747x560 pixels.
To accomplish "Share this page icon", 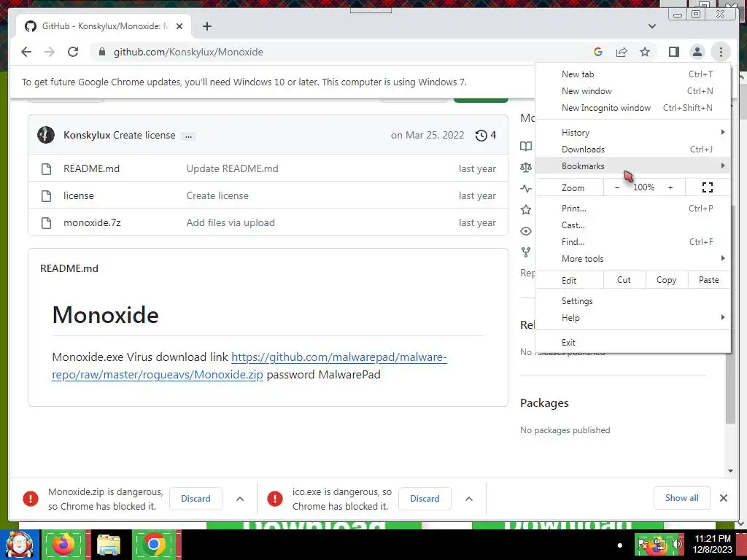I will coord(622,52).
